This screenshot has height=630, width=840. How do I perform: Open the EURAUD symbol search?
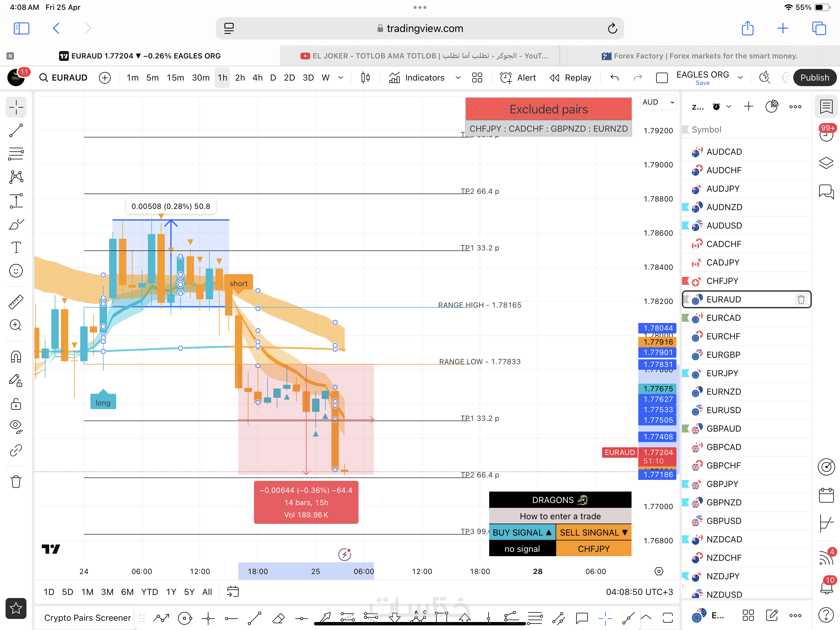64,78
